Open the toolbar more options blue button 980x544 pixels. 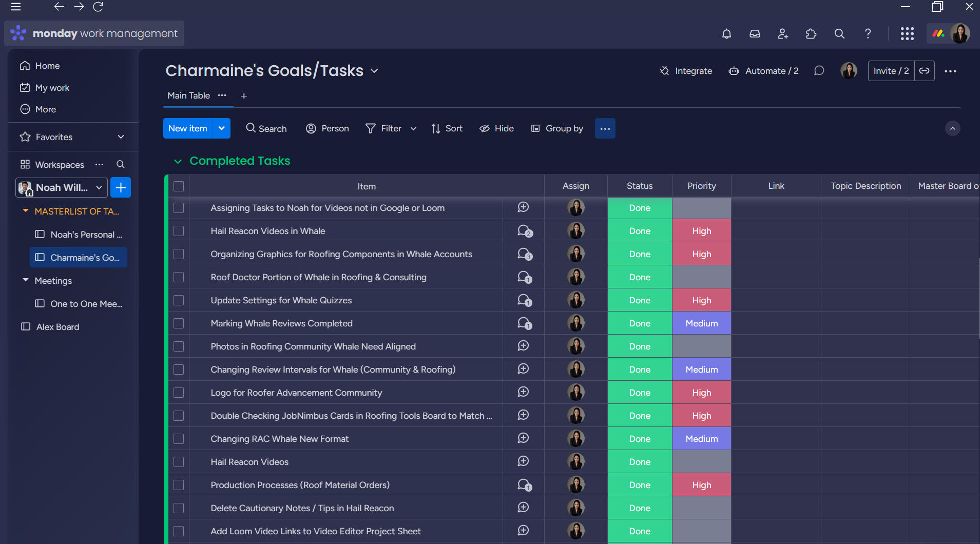click(x=605, y=128)
